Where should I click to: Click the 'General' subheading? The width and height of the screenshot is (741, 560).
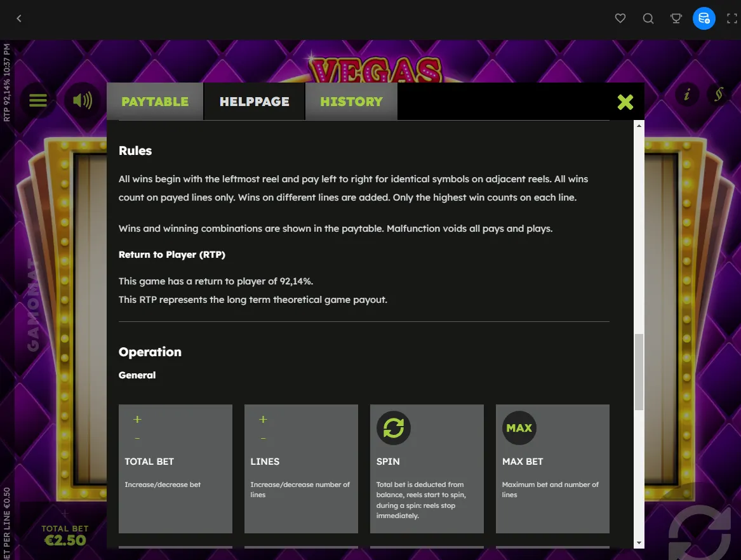coord(137,375)
